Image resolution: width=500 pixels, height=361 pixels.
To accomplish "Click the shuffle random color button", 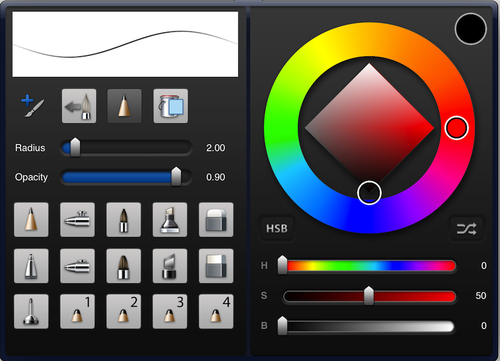I will tap(467, 229).
